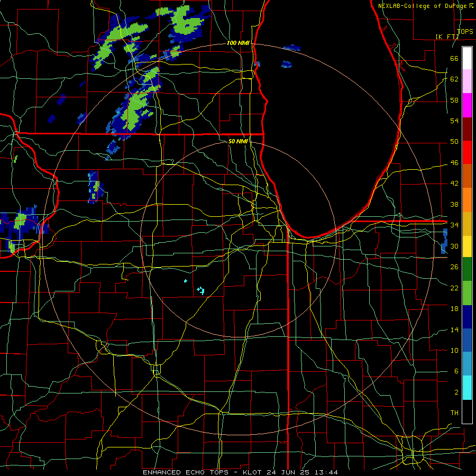Click the 'TOPS' legend title
The height and width of the screenshot is (476, 476).
pyautogui.click(x=465, y=32)
